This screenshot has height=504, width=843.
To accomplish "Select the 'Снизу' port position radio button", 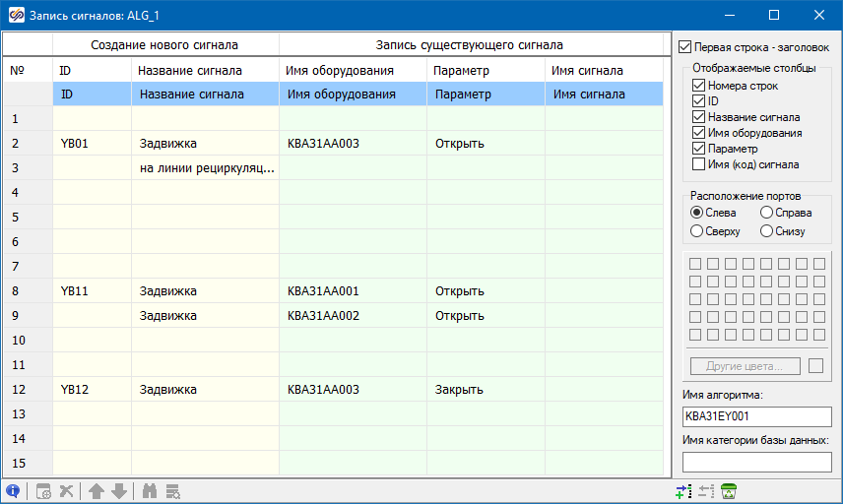I will click(767, 231).
